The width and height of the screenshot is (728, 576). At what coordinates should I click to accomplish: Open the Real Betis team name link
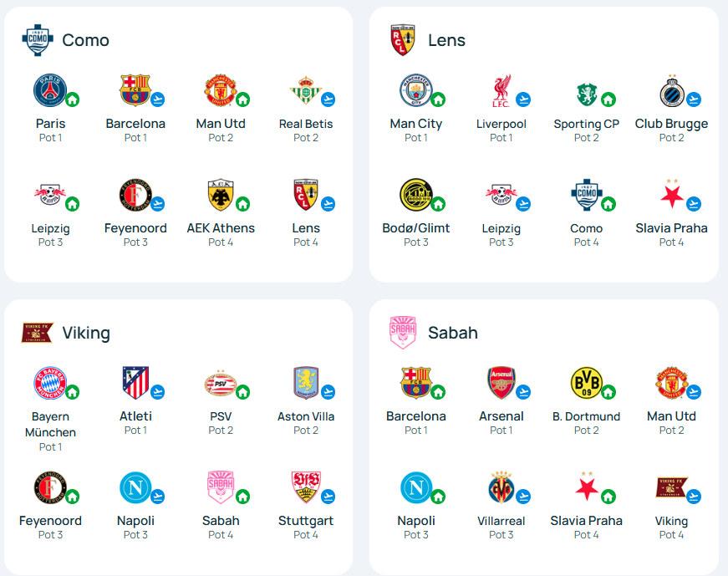(306, 124)
